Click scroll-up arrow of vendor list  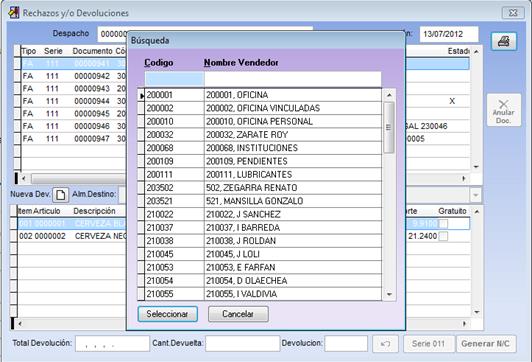coord(389,95)
